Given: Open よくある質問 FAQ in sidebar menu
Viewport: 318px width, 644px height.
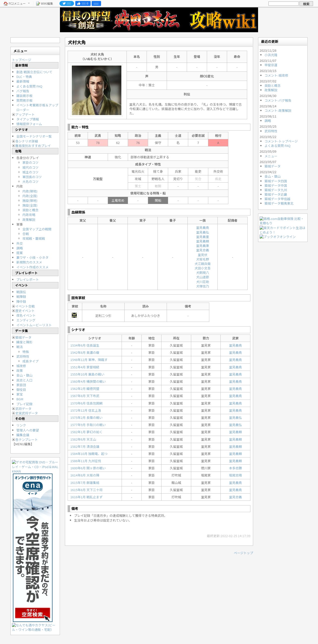Looking at the screenshot, I should tap(29, 87).
